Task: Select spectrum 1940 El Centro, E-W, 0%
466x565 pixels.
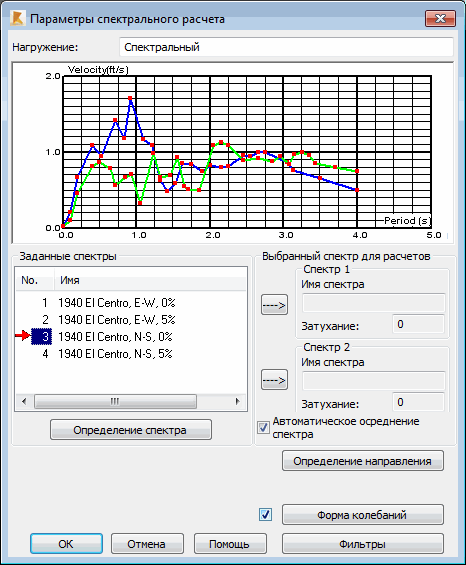Action: pyautogui.click(x=117, y=303)
